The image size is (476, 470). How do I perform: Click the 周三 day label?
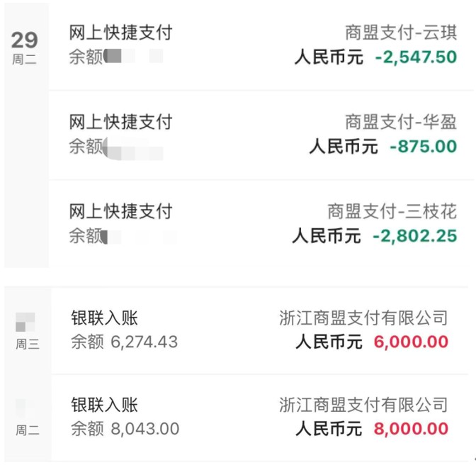pyautogui.click(x=27, y=345)
